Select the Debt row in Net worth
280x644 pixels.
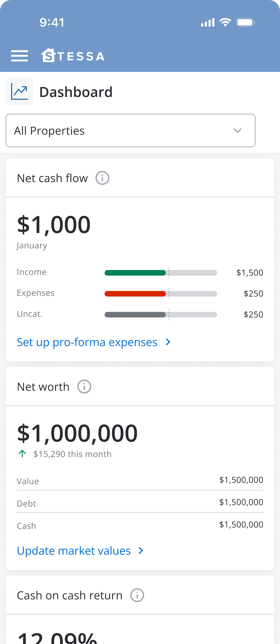point(140,503)
